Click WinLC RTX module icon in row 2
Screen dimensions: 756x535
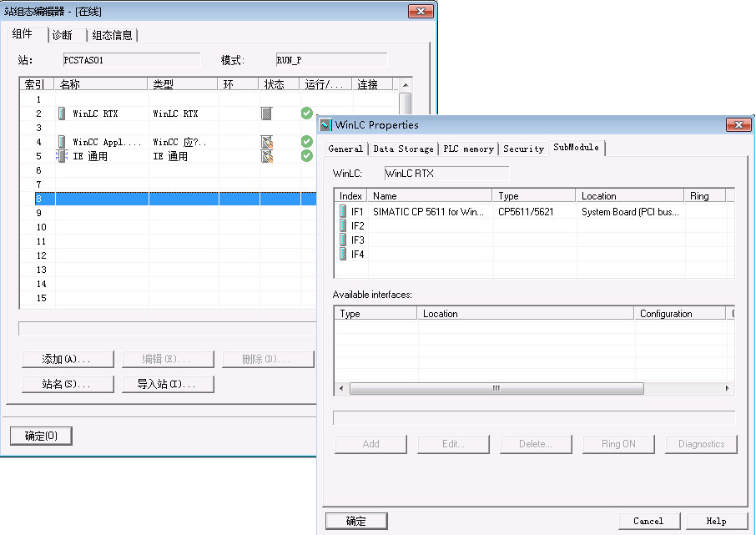pyautogui.click(x=62, y=114)
